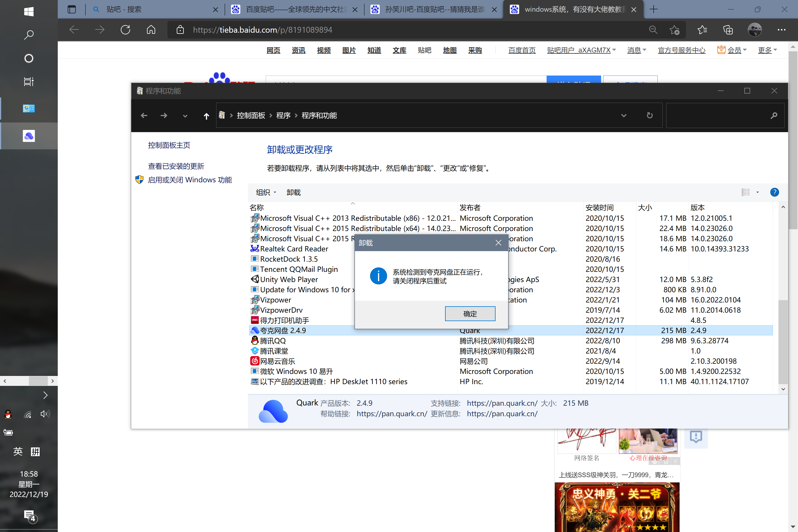Open 地图 in Baidu nav bar
Image resolution: width=798 pixels, height=532 pixels.
[449, 50]
